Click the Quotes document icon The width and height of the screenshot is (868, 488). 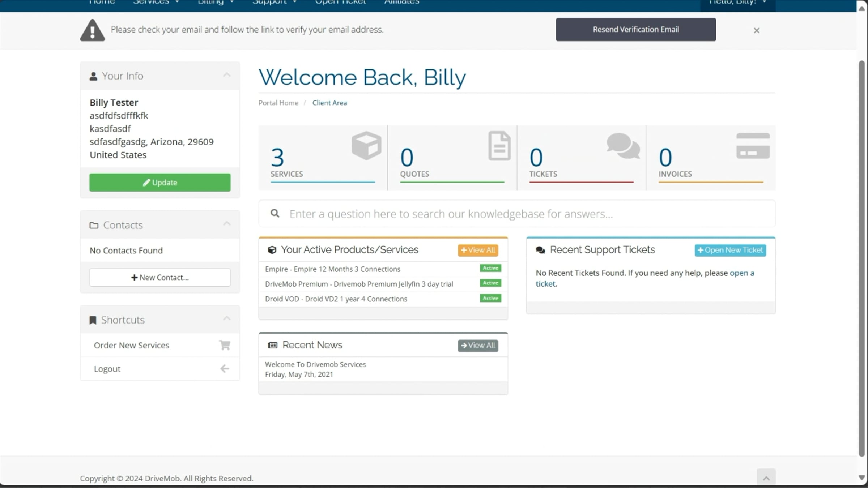click(x=499, y=146)
